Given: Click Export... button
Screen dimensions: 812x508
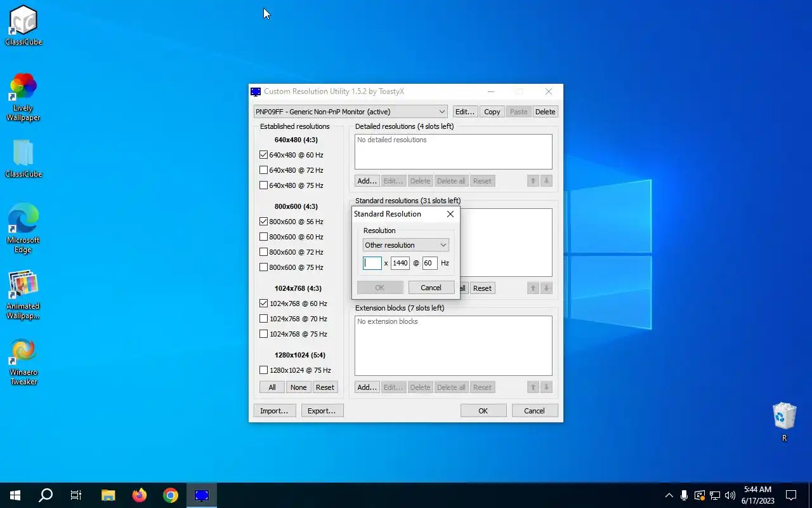Looking at the screenshot, I should (x=322, y=411).
